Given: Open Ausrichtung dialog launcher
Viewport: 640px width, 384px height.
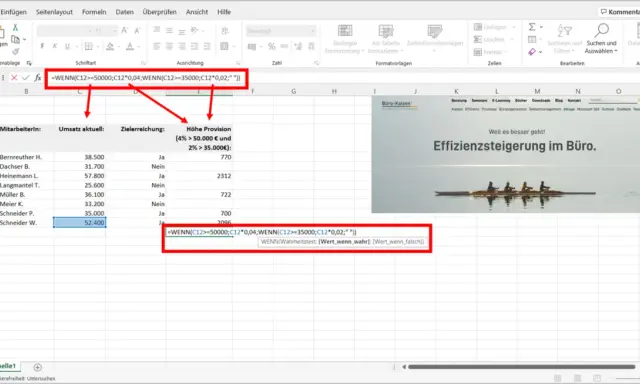Looking at the screenshot, I should (x=238, y=63).
